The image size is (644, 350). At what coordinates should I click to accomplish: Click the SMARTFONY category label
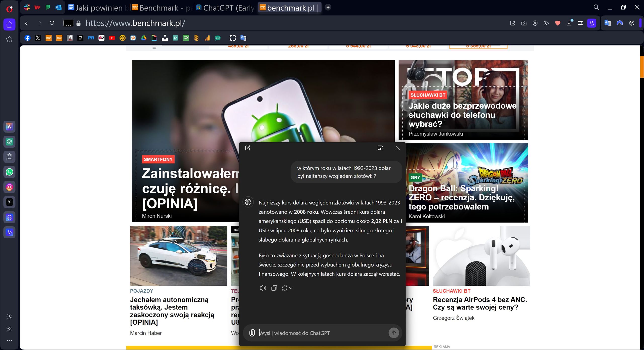coord(158,159)
